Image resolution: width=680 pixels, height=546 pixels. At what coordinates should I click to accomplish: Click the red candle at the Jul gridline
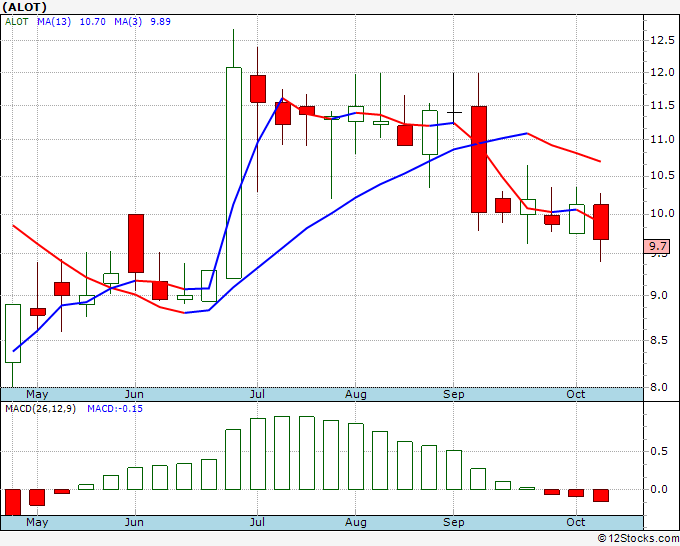pyautogui.click(x=258, y=89)
